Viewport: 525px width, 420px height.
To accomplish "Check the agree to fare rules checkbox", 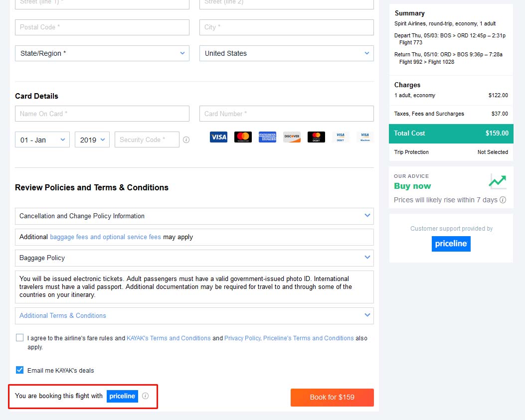I will [20, 338].
